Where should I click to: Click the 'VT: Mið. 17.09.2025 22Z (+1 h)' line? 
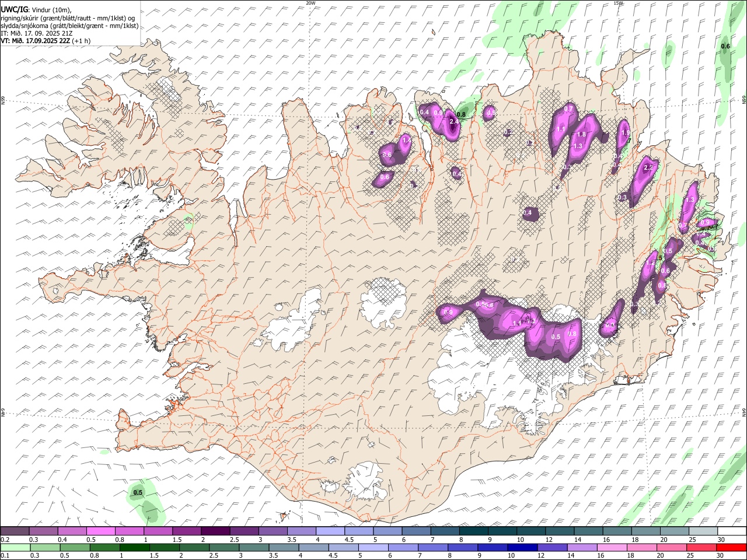pyautogui.click(x=46, y=41)
